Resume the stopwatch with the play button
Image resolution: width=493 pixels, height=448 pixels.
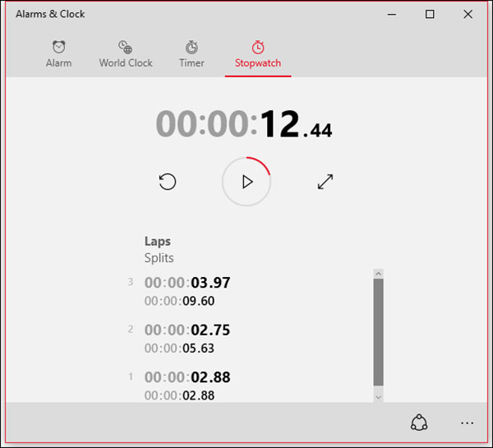(246, 182)
